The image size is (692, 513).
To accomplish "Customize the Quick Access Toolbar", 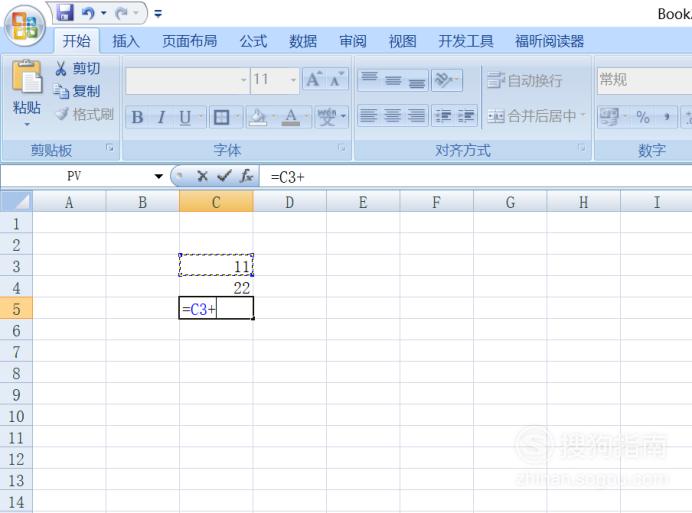I will click(158, 14).
